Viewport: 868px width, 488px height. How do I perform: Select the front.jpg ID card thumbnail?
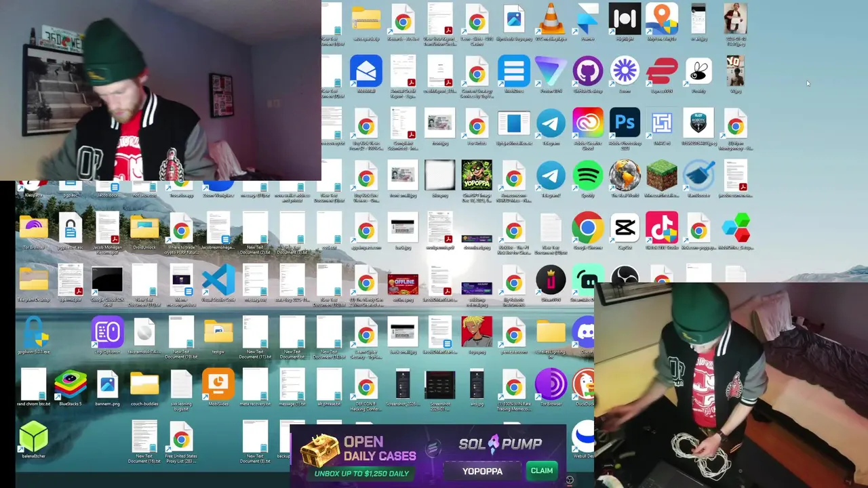click(440, 124)
